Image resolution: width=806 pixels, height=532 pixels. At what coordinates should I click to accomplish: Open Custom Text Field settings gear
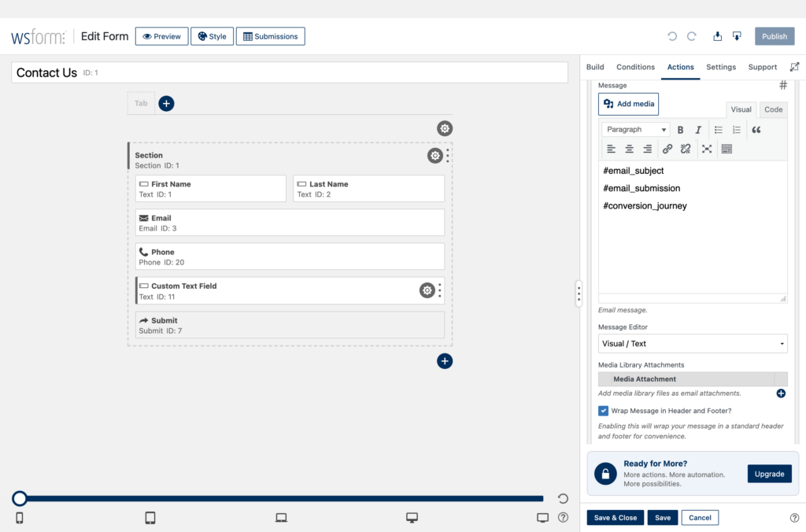click(x=427, y=290)
